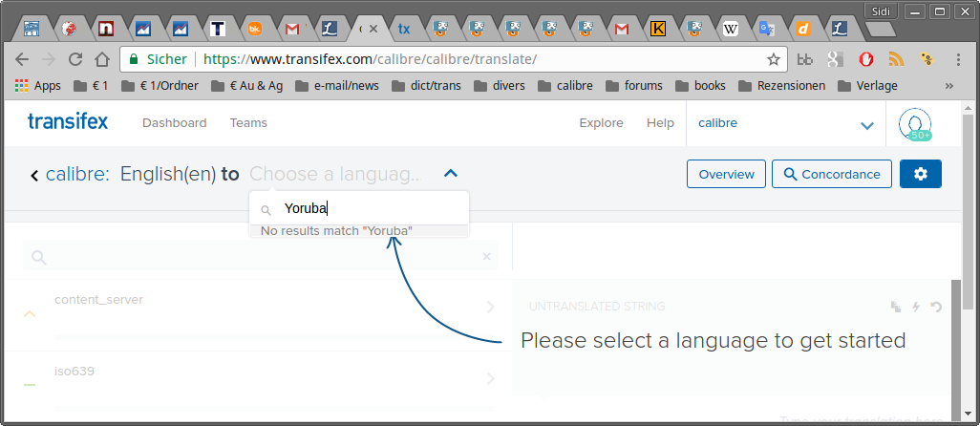The height and width of the screenshot is (426, 980).
Task: Expand the iso639 resource chevron
Action: [491, 378]
